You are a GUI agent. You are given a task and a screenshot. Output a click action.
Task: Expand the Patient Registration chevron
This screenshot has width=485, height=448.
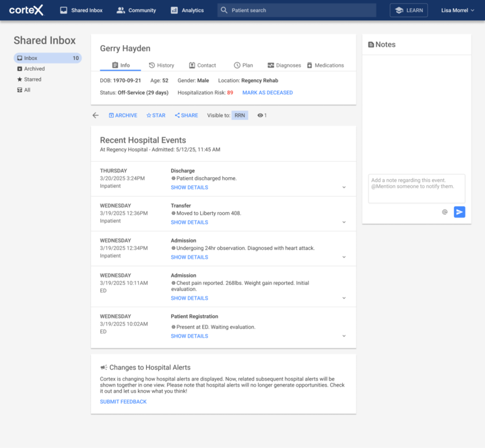344,336
